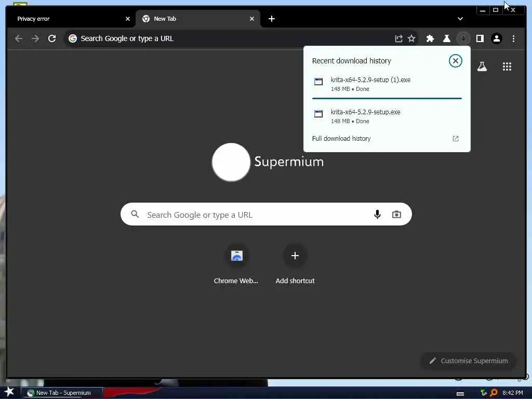Screen dimensions: 532x399
Task: Close the New Tab tab
Action: pos(252,19)
